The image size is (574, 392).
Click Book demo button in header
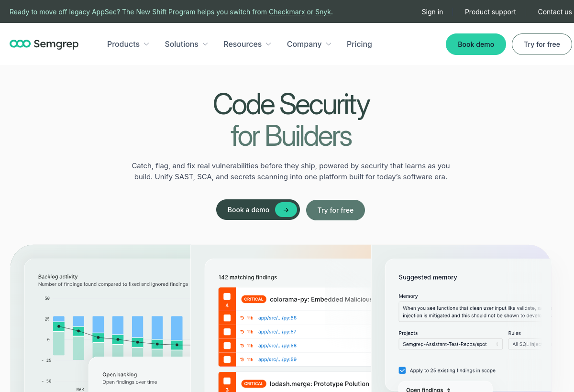(476, 44)
